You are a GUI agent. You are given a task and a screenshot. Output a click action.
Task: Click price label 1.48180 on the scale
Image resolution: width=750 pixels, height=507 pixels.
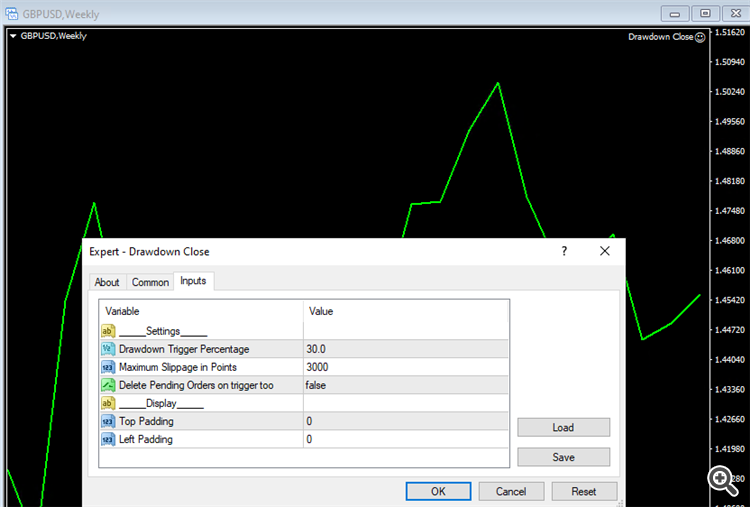(x=729, y=181)
